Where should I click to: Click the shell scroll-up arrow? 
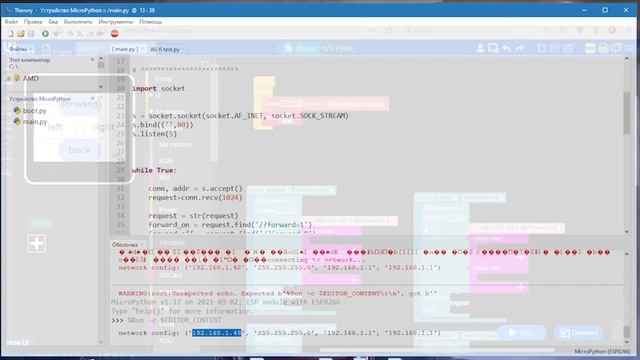tap(627, 253)
